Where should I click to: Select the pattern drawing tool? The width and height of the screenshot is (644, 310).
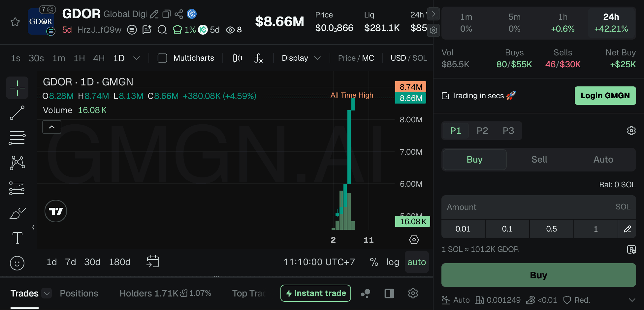pos(17,163)
